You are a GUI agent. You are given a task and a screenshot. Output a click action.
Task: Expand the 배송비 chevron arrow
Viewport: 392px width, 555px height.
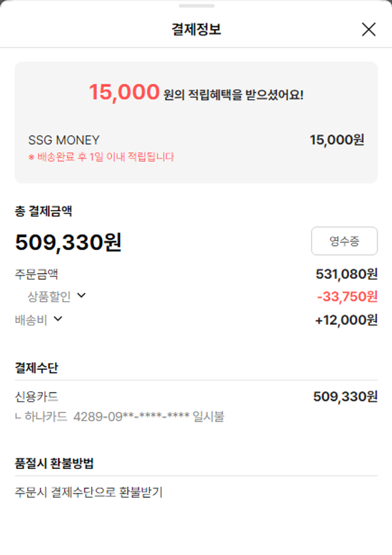(58, 319)
